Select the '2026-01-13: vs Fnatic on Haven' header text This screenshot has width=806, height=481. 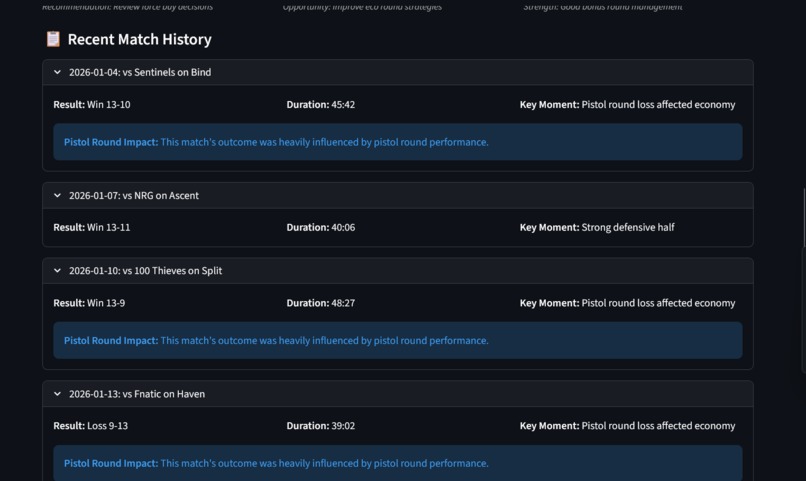click(x=137, y=394)
